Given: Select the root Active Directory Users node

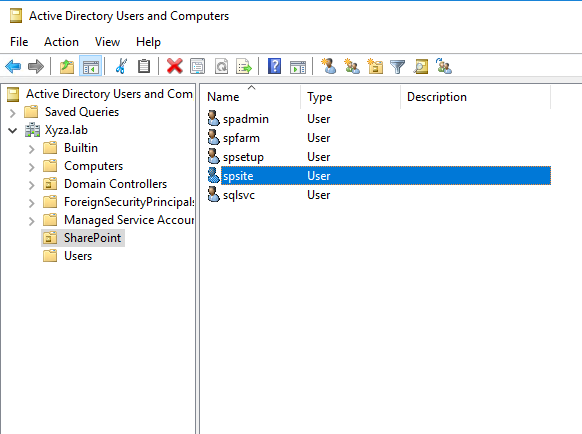Looking at the screenshot, I should click(109, 94).
